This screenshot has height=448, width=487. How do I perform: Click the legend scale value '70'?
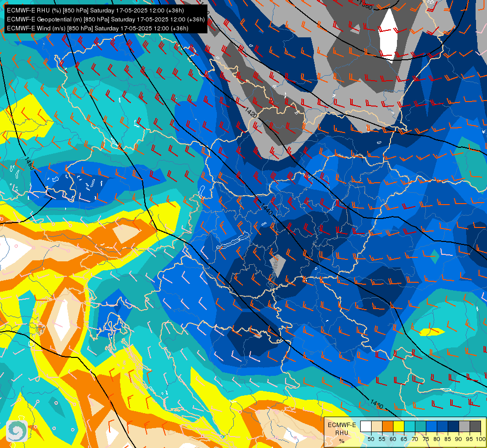(415, 440)
